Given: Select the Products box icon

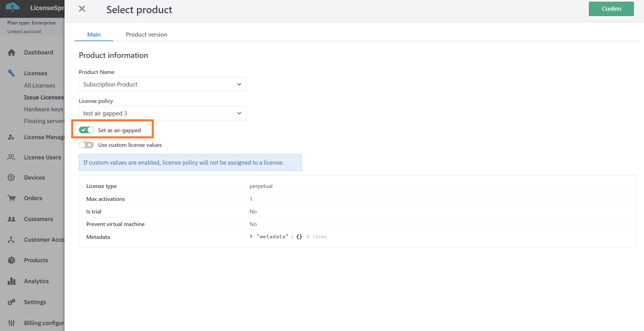Looking at the screenshot, I should (x=12, y=260).
